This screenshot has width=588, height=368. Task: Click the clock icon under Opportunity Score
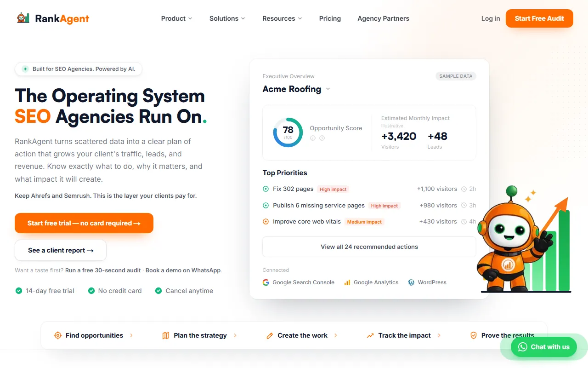tap(322, 138)
